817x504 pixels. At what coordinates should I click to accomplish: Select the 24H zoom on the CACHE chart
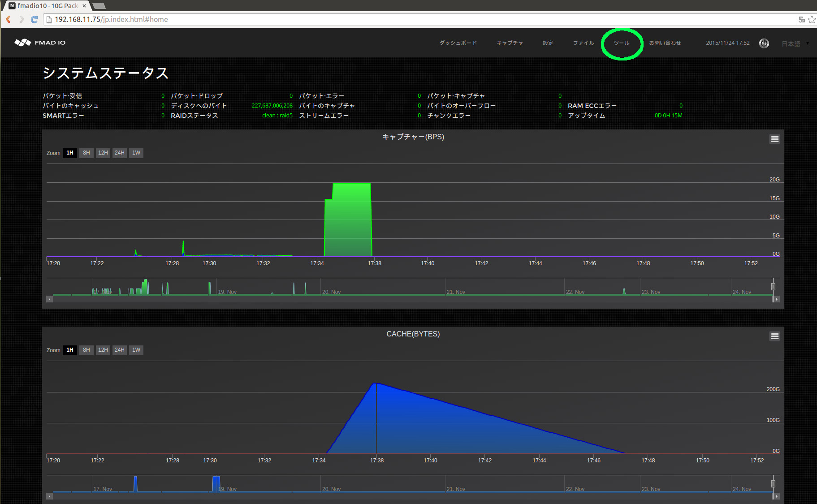point(119,350)
